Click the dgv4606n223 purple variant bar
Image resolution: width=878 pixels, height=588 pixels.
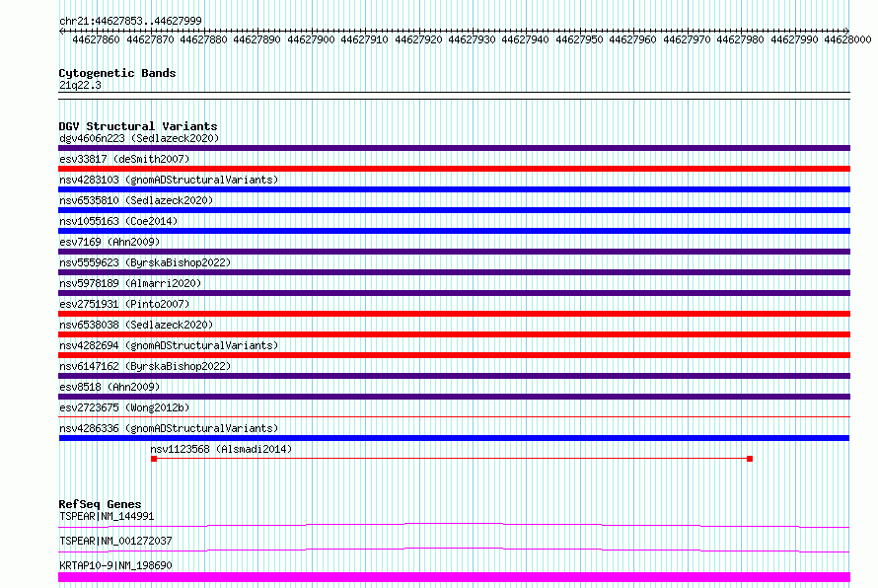454,148
